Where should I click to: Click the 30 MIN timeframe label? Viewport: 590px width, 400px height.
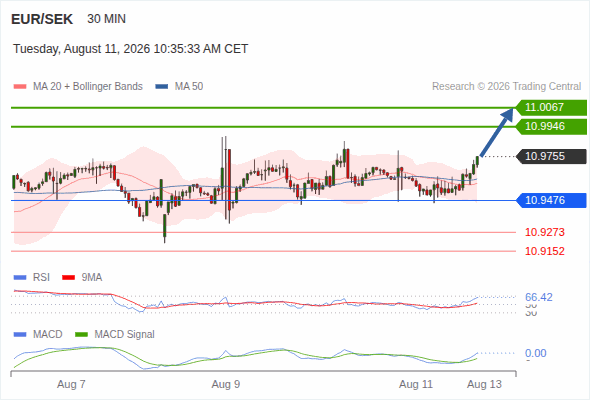coord(106,19)
